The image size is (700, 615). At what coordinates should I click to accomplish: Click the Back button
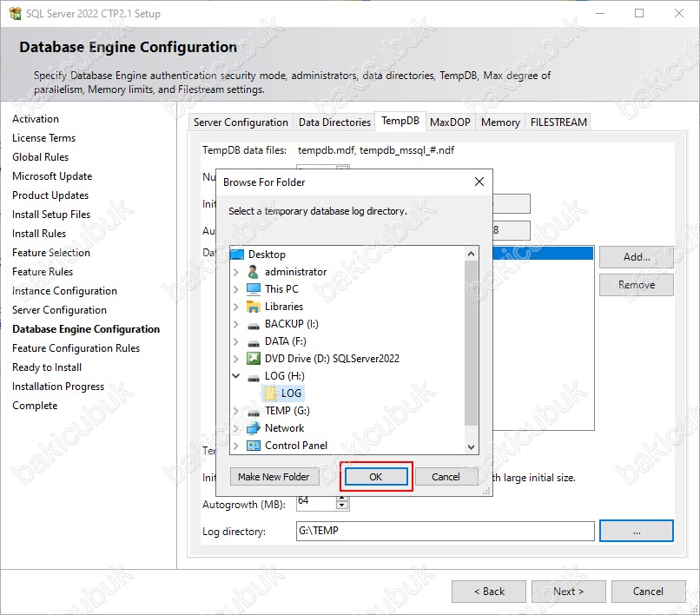pos(489,592)
